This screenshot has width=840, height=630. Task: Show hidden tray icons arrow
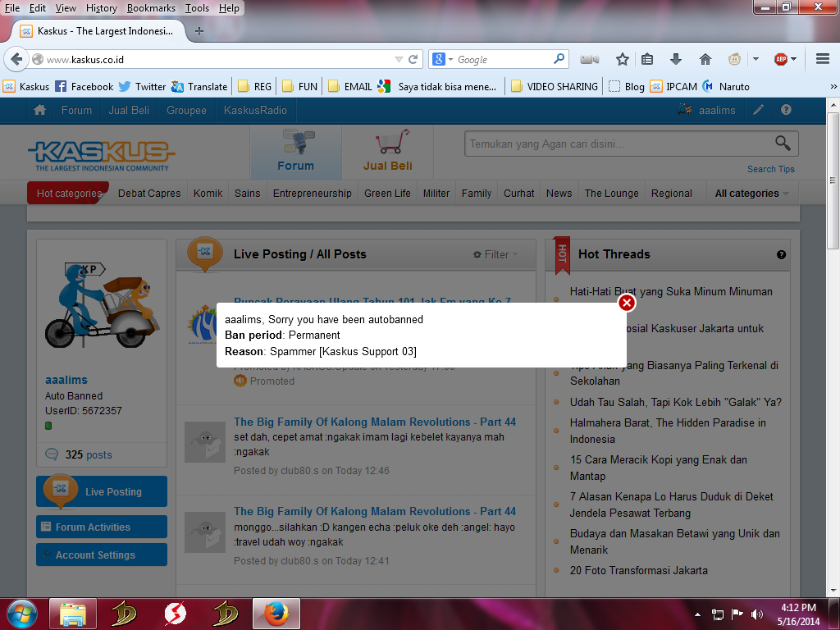pyautogui.click(x=697, y=614)
